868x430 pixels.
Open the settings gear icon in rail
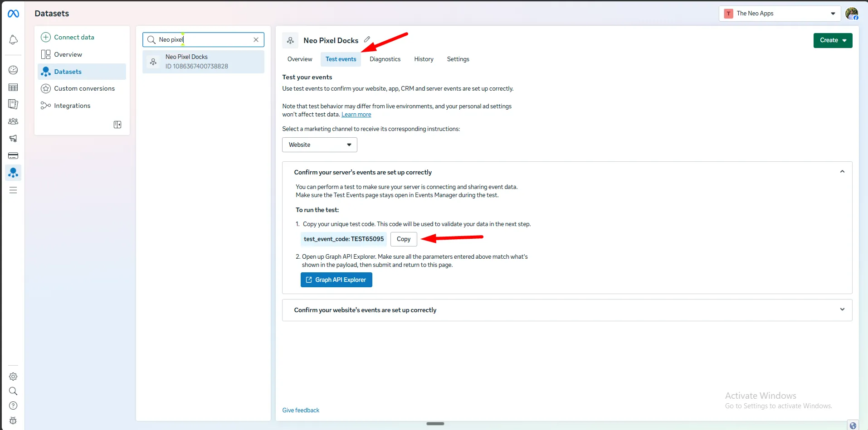13,377
